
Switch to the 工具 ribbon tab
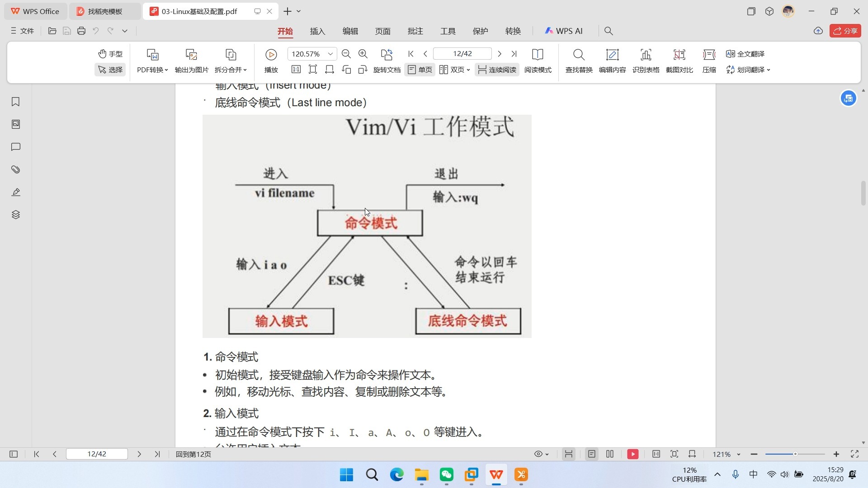(447, 31)
